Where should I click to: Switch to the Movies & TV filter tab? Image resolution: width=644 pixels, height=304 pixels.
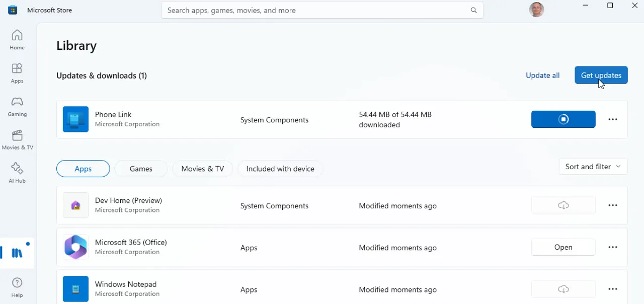tap(203, 169)
